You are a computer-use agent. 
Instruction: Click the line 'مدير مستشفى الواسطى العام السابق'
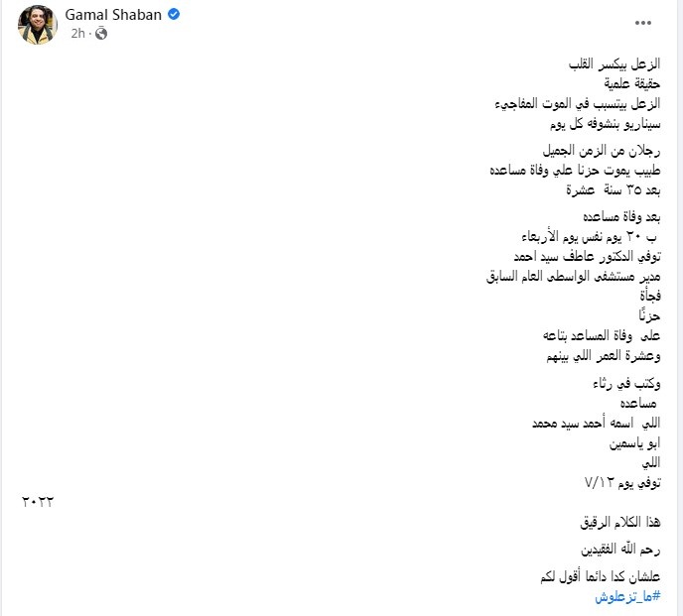[x=580, y=276]
